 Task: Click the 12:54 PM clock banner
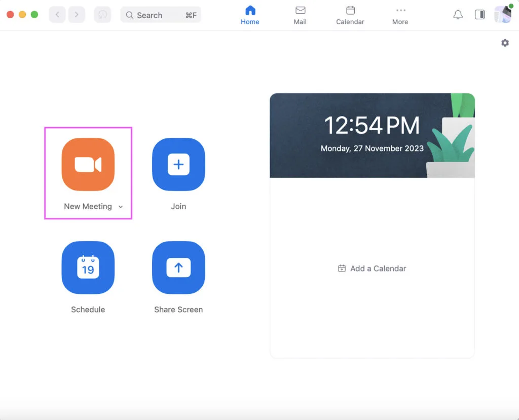(x=372, y=135)
